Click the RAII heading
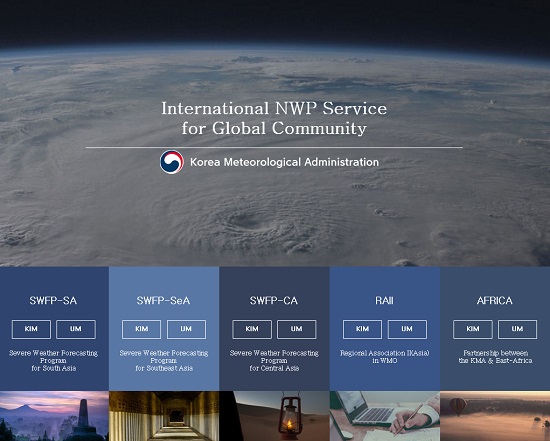Screen dimensions: 550x441 click(384, 301)
